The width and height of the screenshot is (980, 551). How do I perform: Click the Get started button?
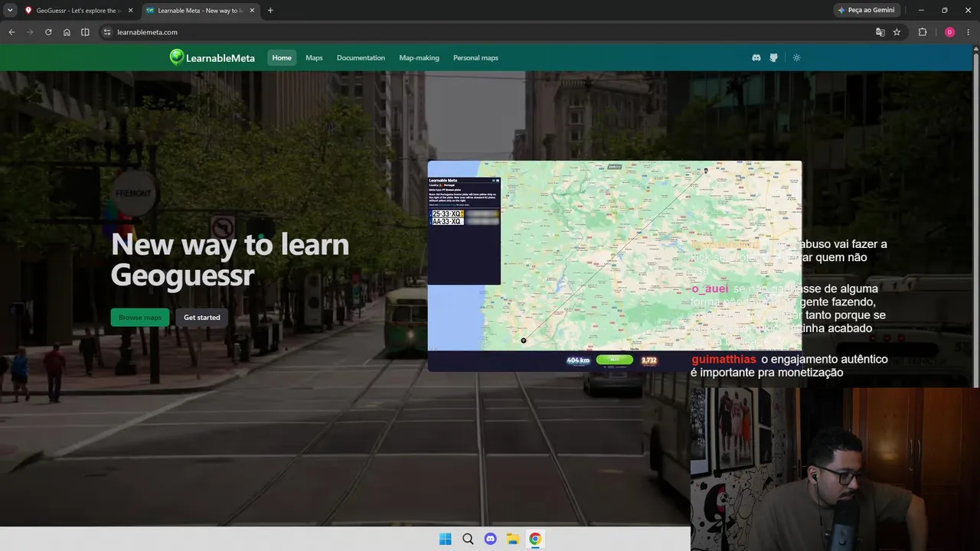(201, 318)
